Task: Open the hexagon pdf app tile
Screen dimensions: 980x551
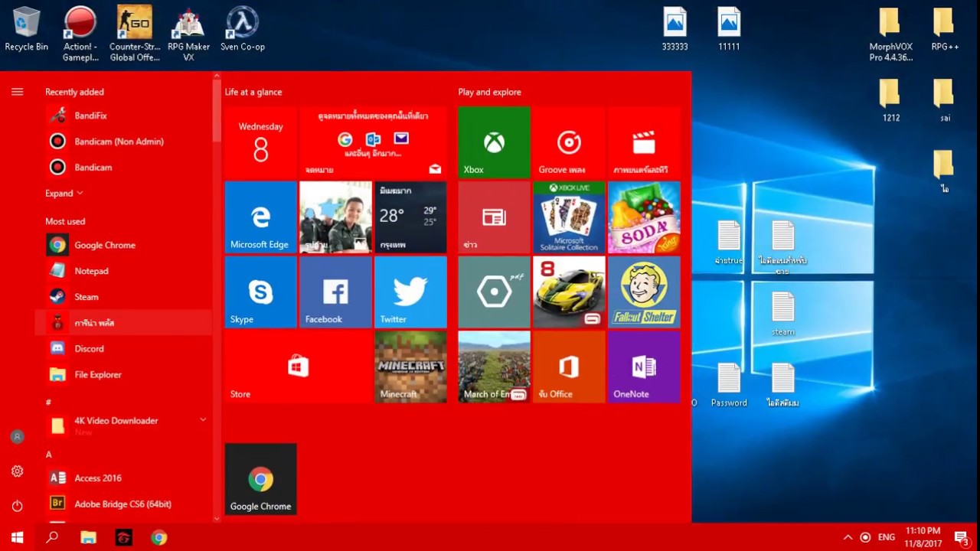Action: coord(494,292)
